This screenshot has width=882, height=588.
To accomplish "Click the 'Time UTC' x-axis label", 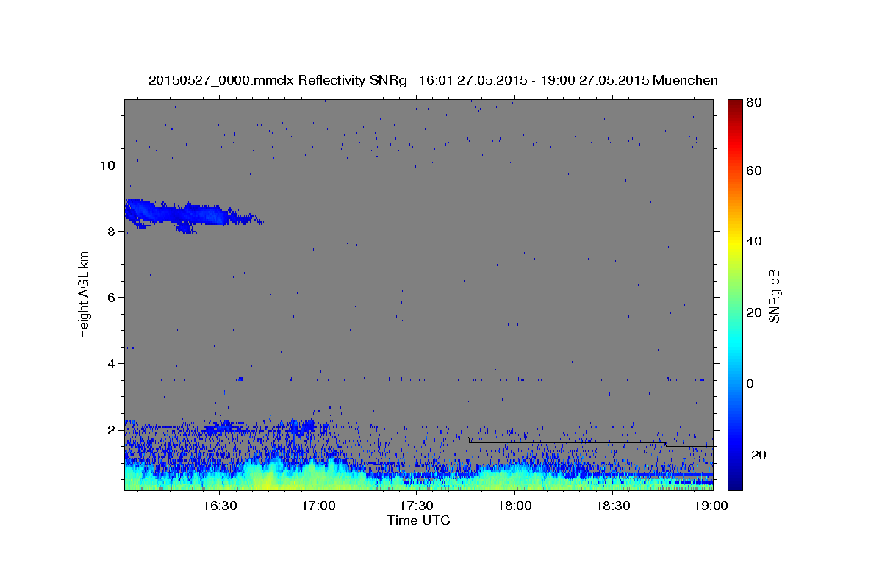I will (x=418, y=520).
